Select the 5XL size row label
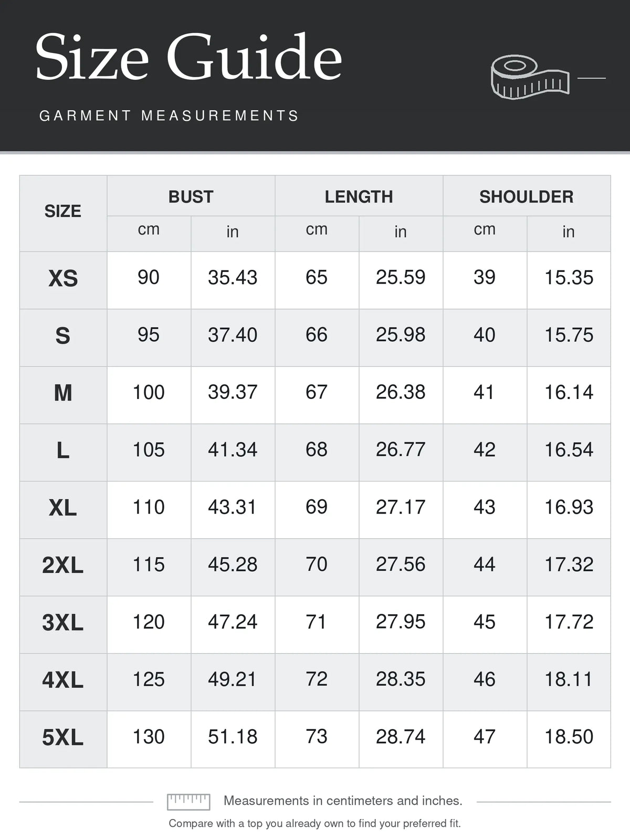The image size is (630, 840). (63, 738)
